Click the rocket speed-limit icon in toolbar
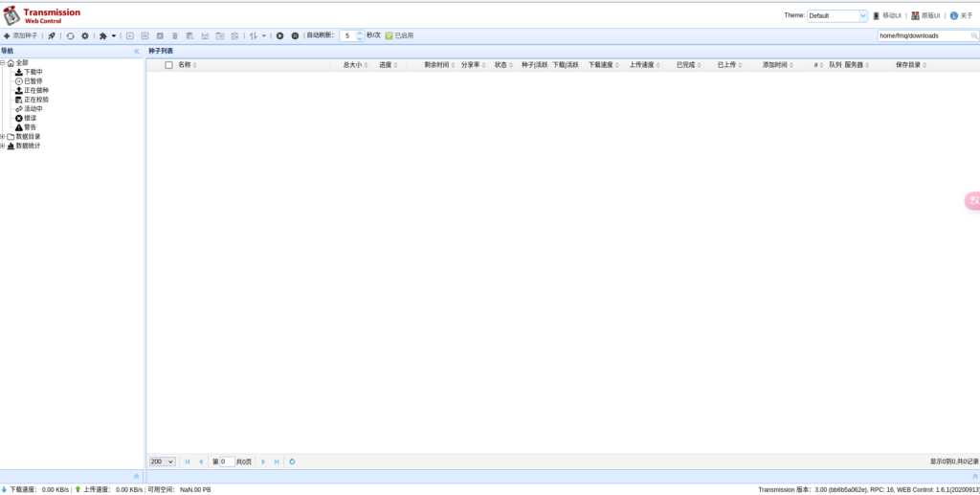The height and width of the screenshot is (495, 980). pos(52,35)
